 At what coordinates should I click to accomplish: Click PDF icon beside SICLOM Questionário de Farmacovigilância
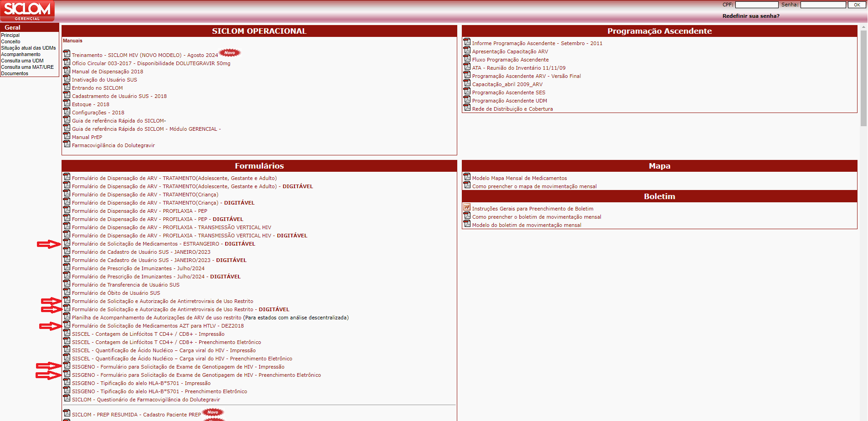coord(67,398)
